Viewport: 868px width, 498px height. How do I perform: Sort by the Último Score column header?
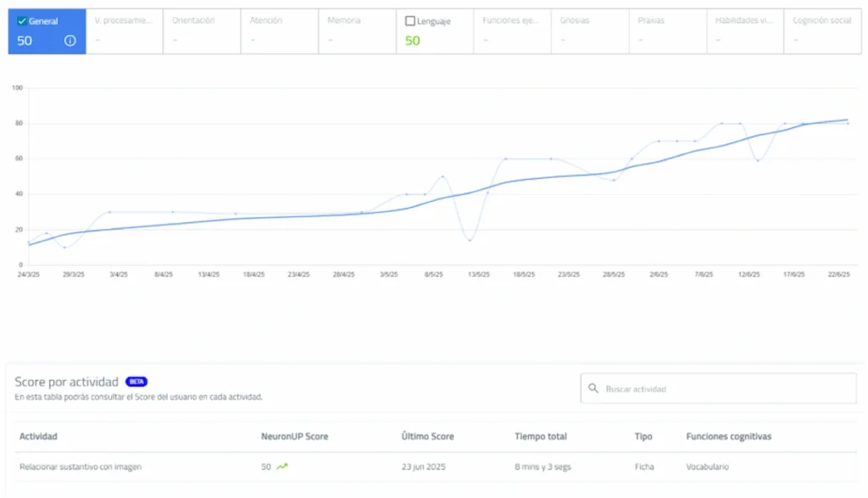427,436
